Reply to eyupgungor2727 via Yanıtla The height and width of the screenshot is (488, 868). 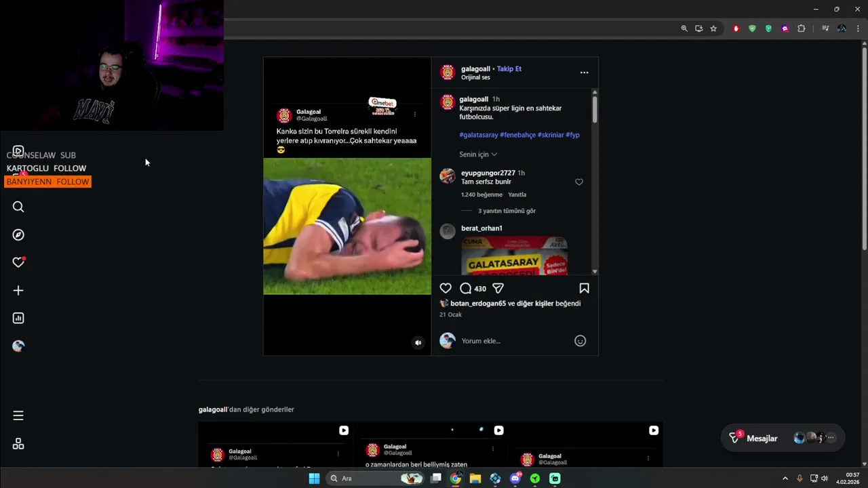point(517,195)
